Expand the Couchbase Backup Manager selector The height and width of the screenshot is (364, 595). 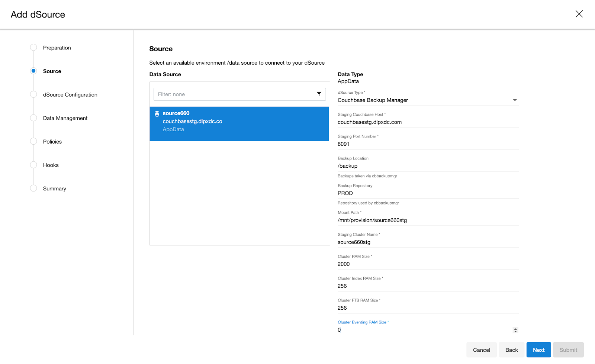(x=515, y=100)
